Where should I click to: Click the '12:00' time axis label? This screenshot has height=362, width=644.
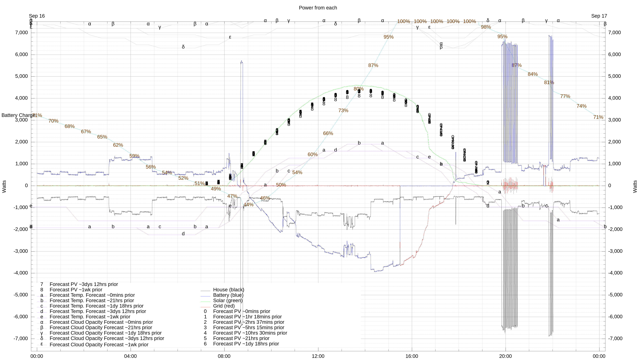pos(318,356)
